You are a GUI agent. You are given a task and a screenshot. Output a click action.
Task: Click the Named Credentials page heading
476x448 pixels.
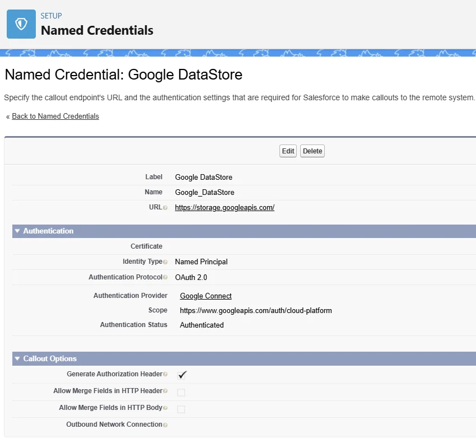(x=97, y=30)
